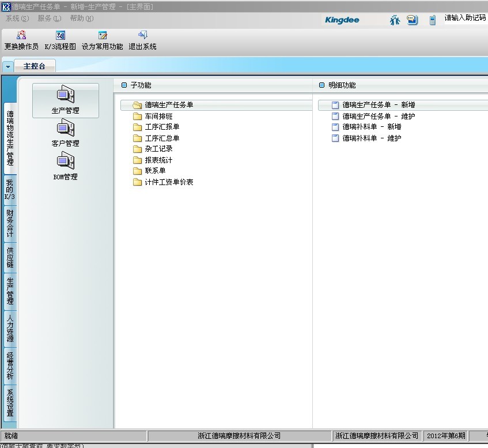Select the 客户管理 module icon
The image size is (488, 448).
pyautogui.click(x=65, y=128)
